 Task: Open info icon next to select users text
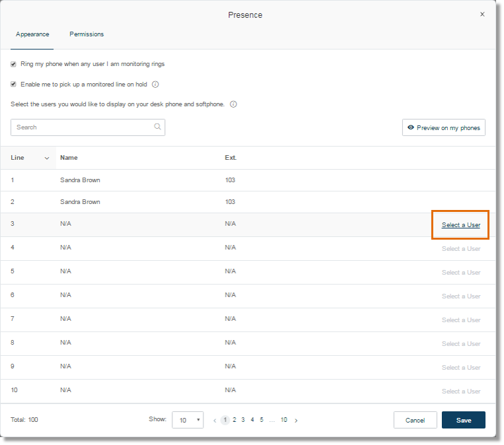tap(233, 104)
